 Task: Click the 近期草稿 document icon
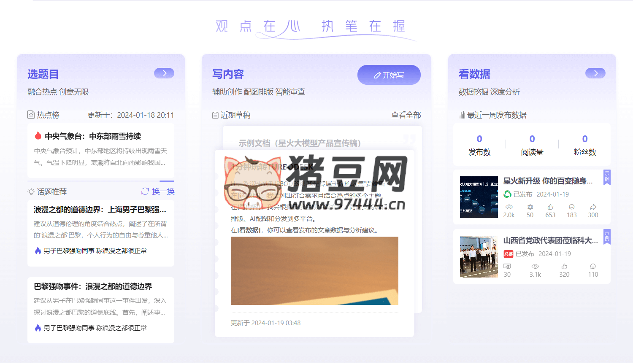click(215, 115)
